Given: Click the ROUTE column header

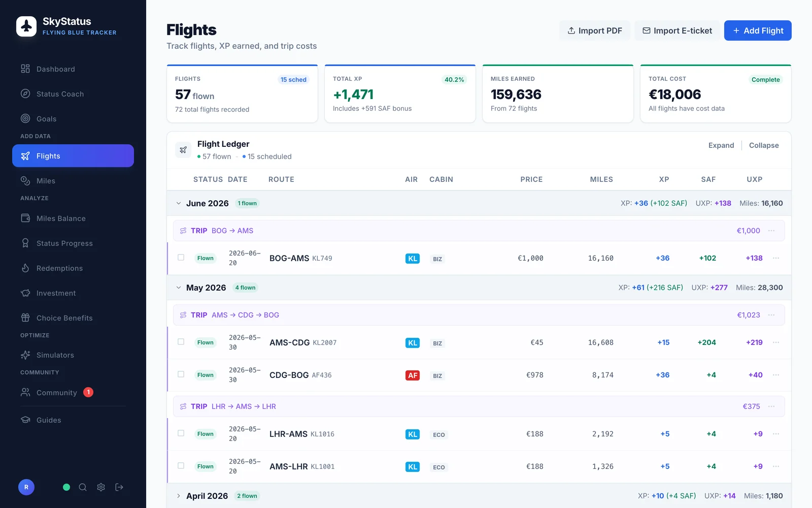Looking at the screenshot, I should click(x=281, y=179).
